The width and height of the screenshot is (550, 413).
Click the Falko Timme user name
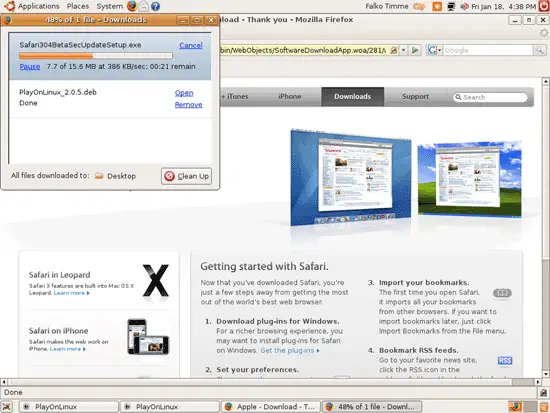pos(387,6)
